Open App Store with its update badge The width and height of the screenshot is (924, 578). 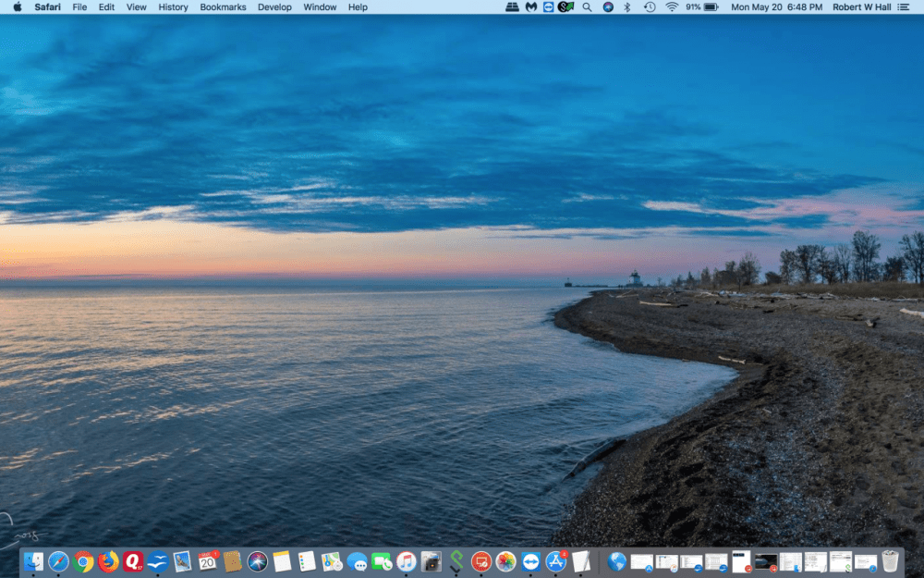554,560
